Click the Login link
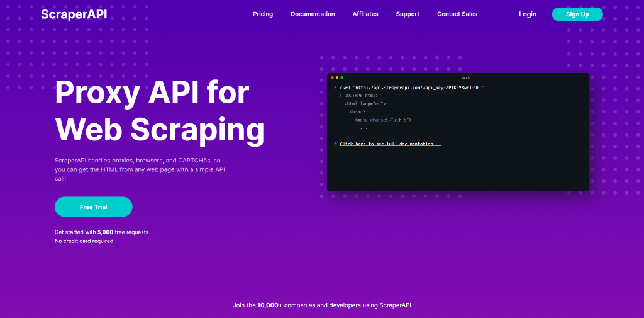Image resolution: width=644 pixels, height=318 pixels. (x=528, y=14)
